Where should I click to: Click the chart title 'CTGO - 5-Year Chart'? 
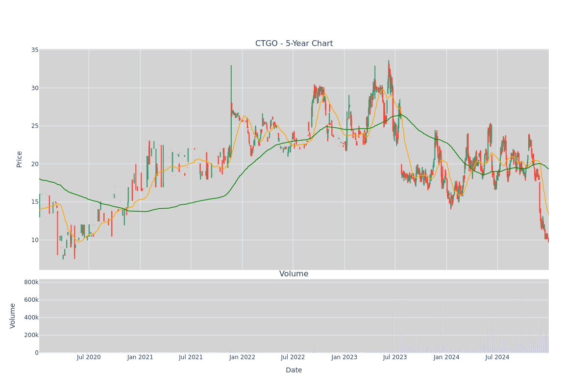point(294,44)
